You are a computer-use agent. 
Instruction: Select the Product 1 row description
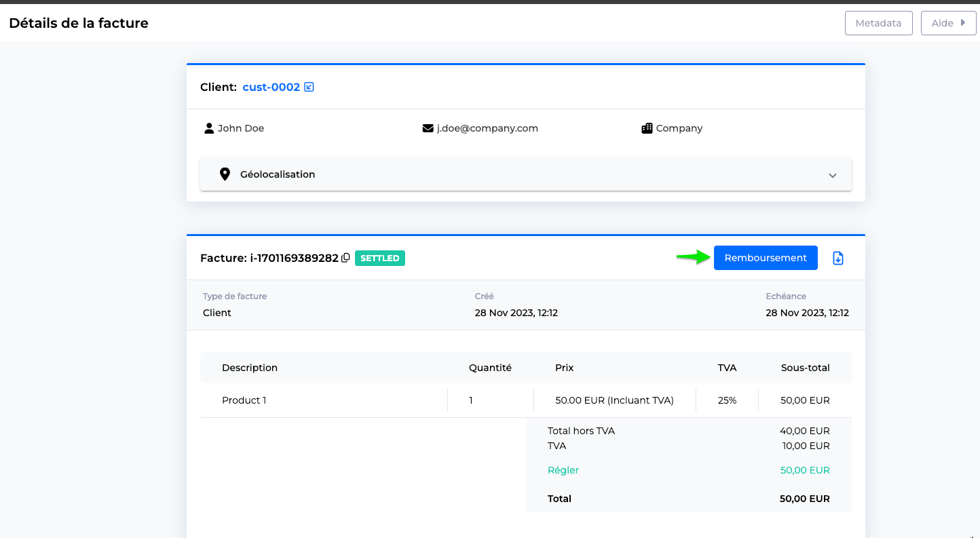244,400
